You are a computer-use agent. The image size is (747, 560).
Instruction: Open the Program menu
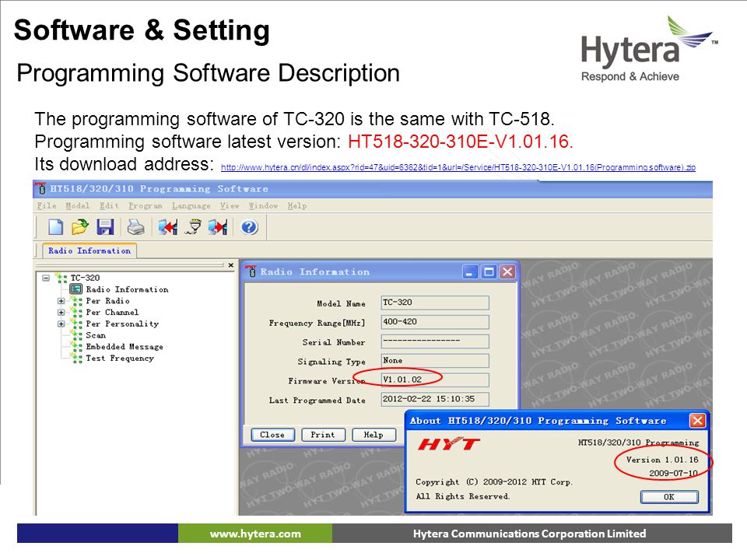pyautogui.click(x=146, y=205)
